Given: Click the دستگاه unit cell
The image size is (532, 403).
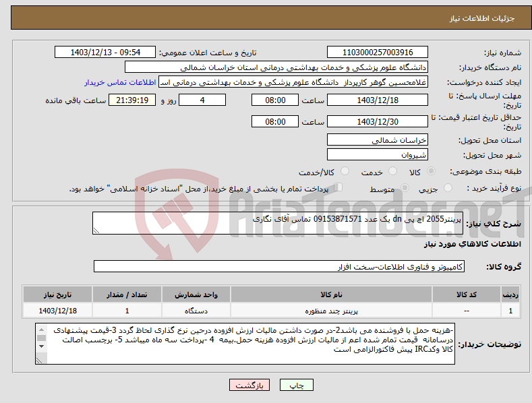Looking at the screenshot, I should [x=196, y=311].
